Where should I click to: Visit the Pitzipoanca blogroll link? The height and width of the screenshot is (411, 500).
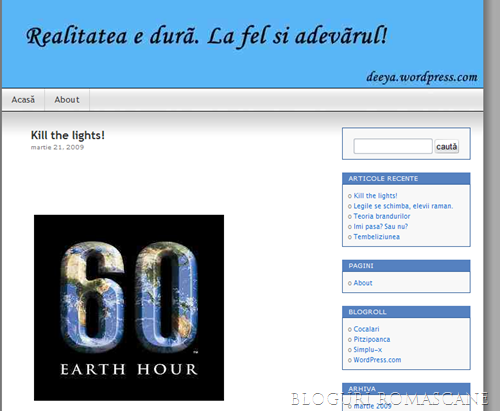click(372, 339)
